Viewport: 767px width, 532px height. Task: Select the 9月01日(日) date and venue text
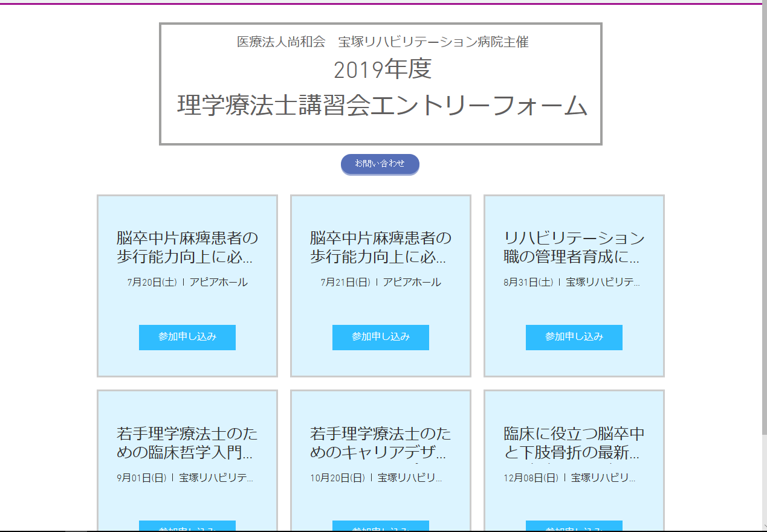click(x=185, y=478)
